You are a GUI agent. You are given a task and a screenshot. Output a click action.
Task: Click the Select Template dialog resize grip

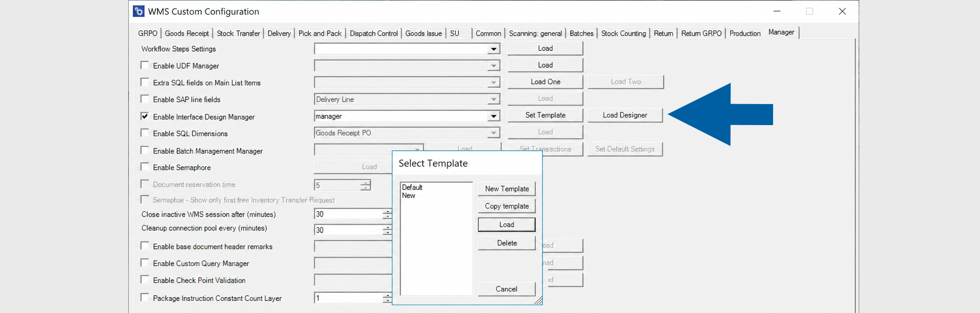pos(538,300)
